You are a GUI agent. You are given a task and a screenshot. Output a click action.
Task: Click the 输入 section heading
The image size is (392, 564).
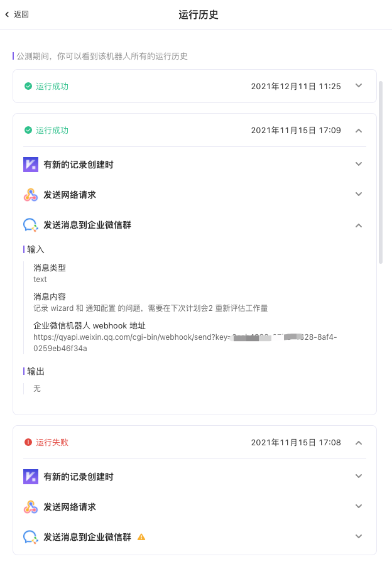tap(36, 249)
